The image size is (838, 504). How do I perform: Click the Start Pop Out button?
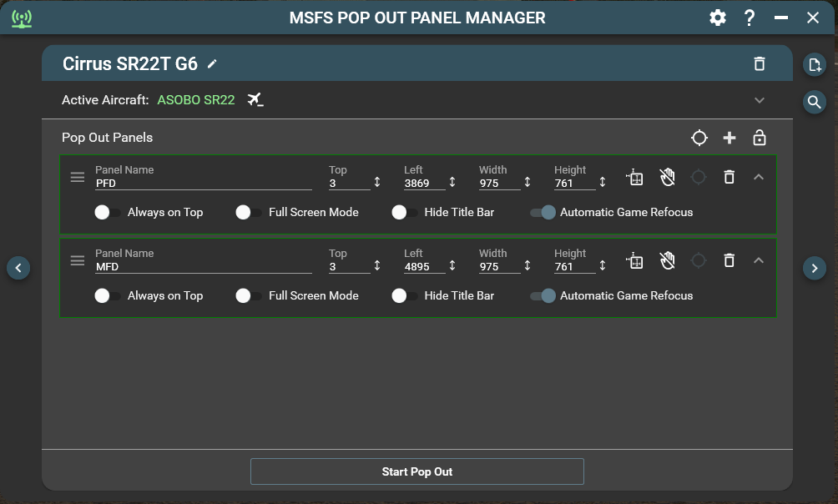tap(417, 471)
